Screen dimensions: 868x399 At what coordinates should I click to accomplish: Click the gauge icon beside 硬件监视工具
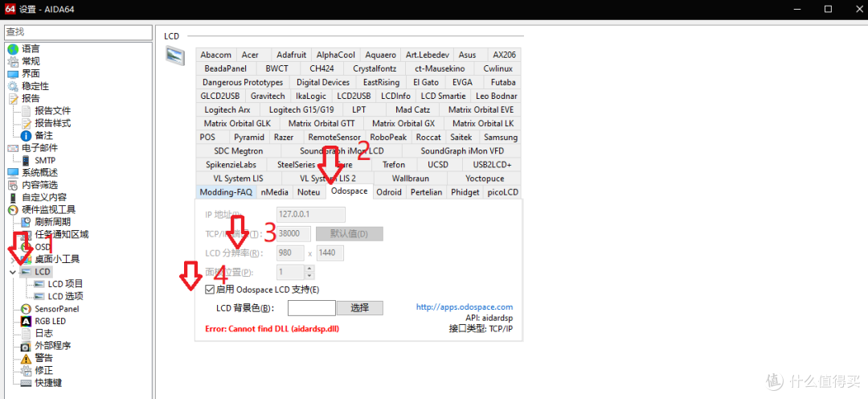13,209
